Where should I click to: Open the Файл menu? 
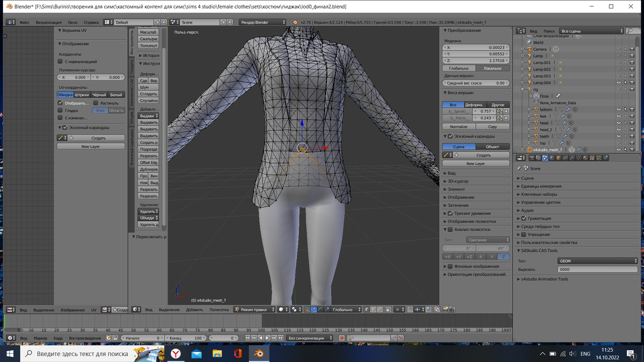pyautogui.click(x=24, y=22)
